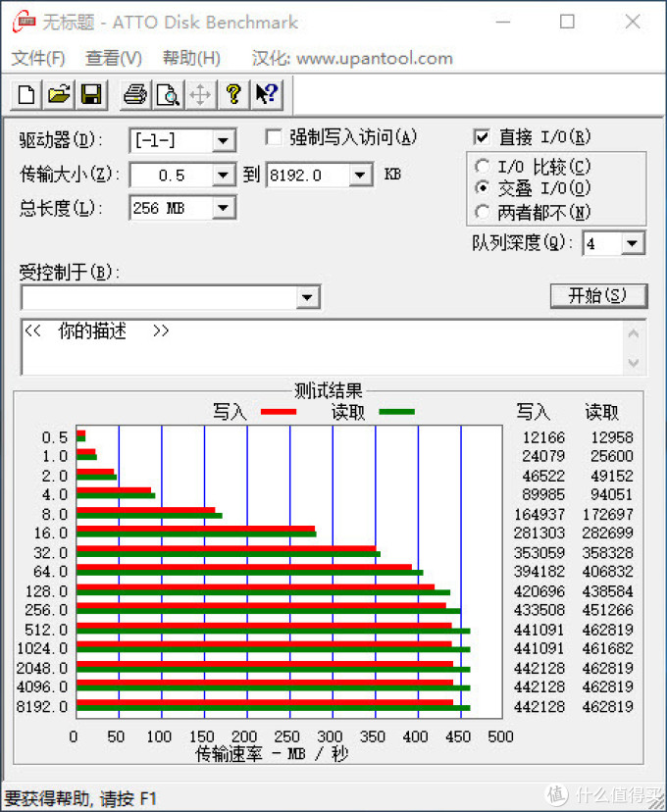Click the yellow question mark About icon

232,94
